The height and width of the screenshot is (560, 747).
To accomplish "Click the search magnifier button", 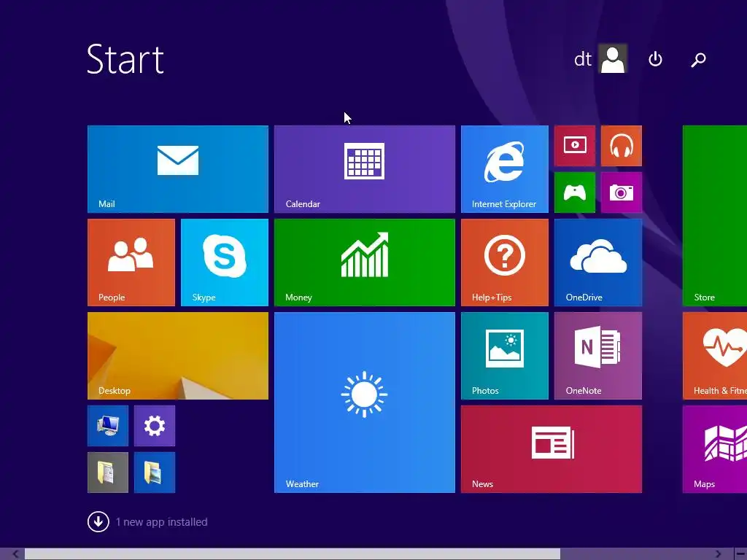I will 698,60.
